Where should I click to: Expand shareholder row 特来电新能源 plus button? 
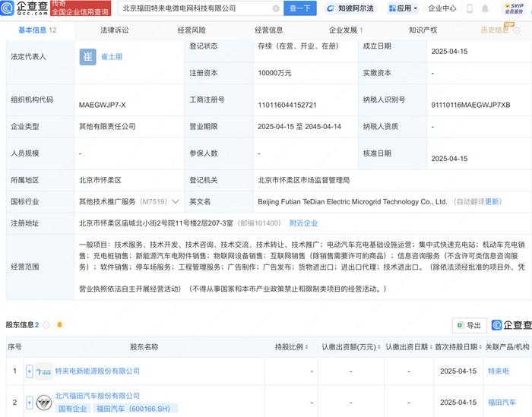pyautogui.click(x=30, y=371)
